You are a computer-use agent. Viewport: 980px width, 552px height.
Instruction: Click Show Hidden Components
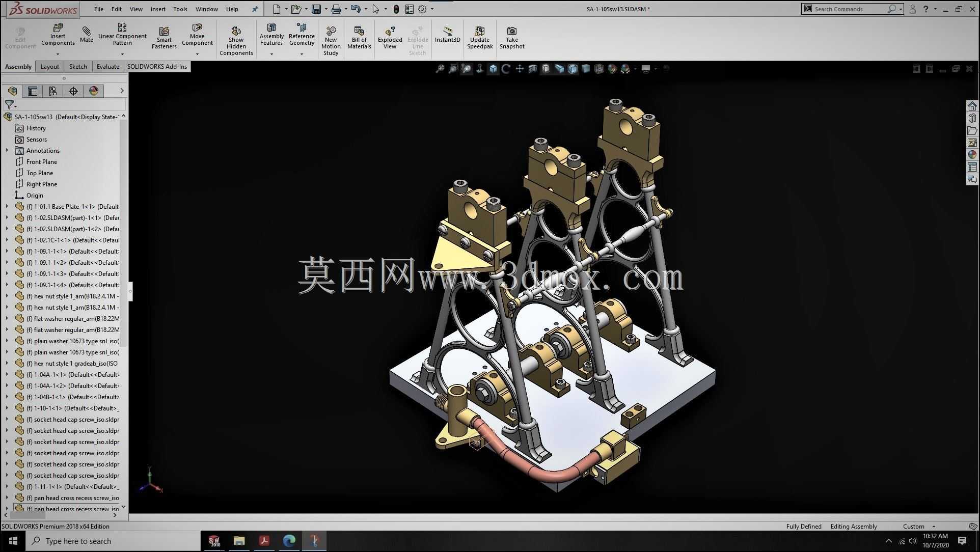[236, 41]
